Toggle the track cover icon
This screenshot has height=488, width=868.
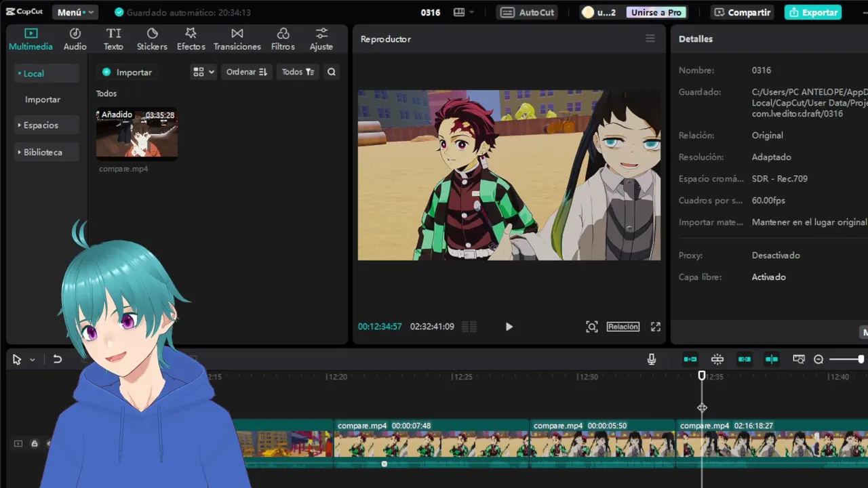[x=18, y=444]
